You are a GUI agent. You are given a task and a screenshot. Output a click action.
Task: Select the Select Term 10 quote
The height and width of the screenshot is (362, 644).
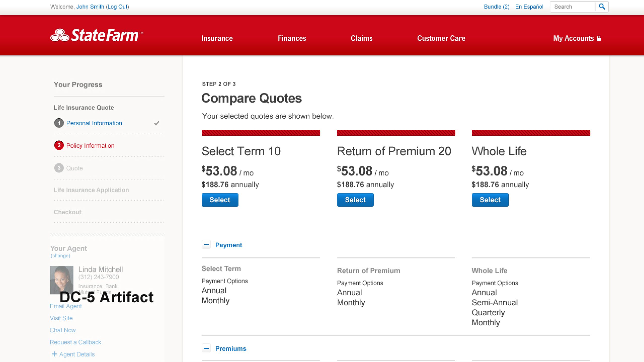[x=220, y=200]
